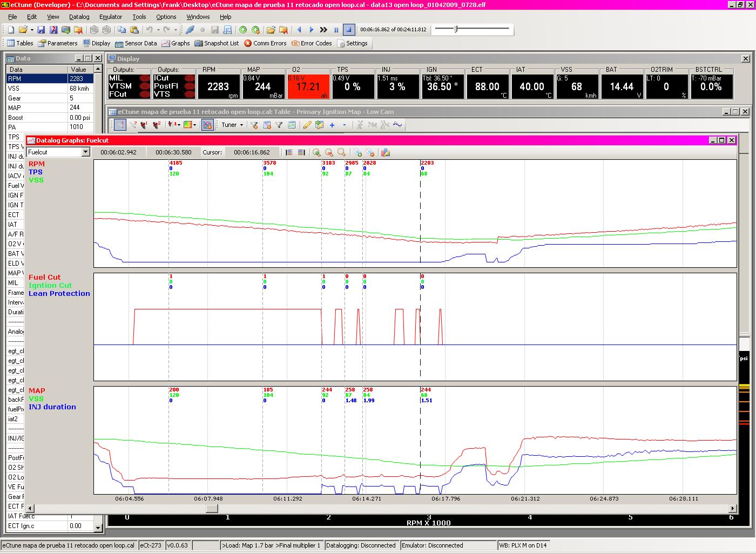Select the Gear row in Data panel
Screen dimensions: 756x554
click(50, 98)
